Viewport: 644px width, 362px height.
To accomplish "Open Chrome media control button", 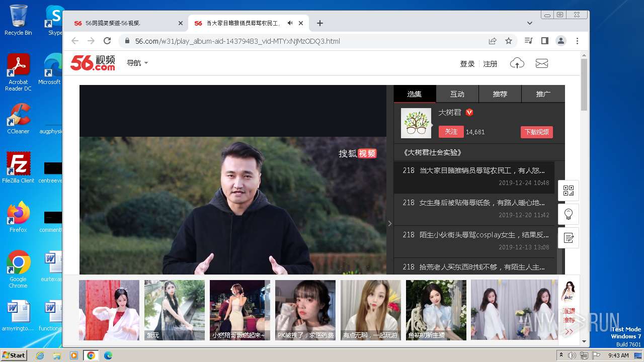I will [x=528, y=41].
